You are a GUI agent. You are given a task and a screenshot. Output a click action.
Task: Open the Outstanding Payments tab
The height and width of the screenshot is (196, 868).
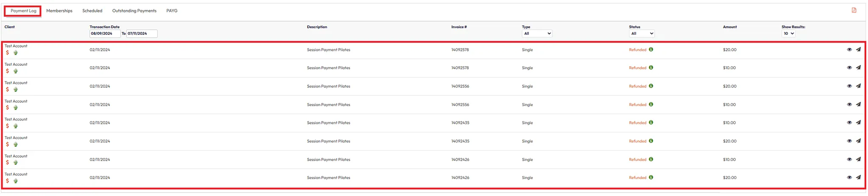point(134,11)
